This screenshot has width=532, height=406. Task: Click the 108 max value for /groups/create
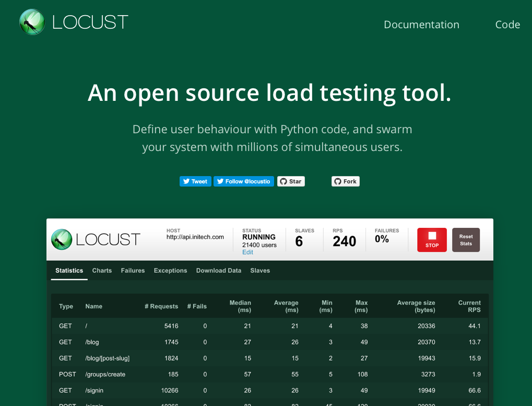click(x=363, y=374)
